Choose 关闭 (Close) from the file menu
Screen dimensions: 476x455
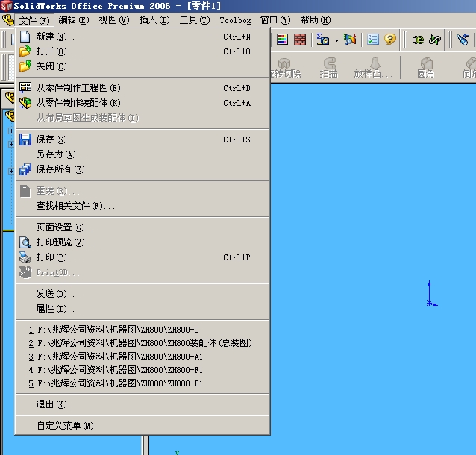pos(143,66)
